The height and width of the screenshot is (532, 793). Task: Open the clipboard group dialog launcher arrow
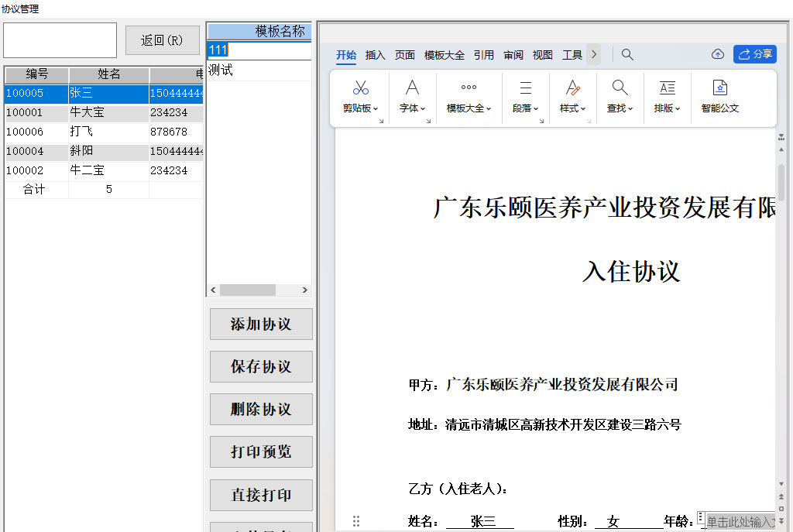(x=382, y=121)
